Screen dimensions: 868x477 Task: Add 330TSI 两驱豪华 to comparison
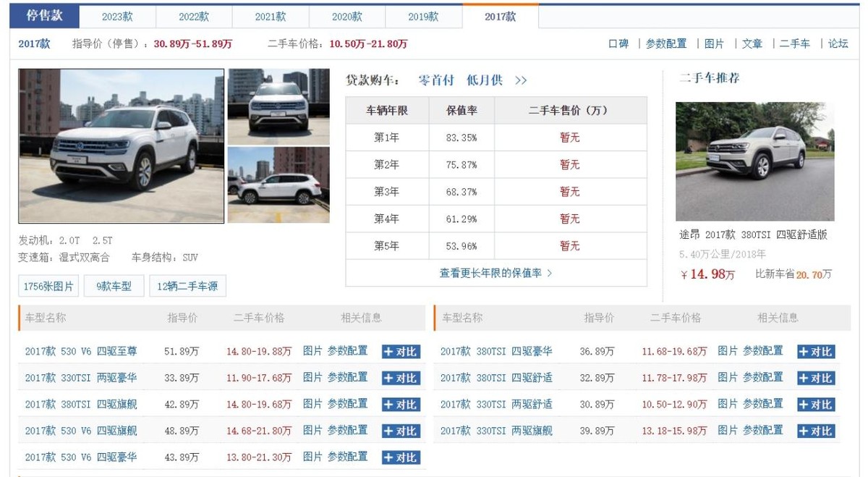click(x=401, y=378)
